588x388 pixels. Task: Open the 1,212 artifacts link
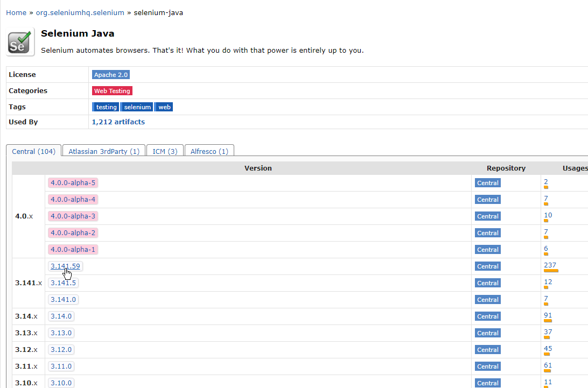point(118,122)
